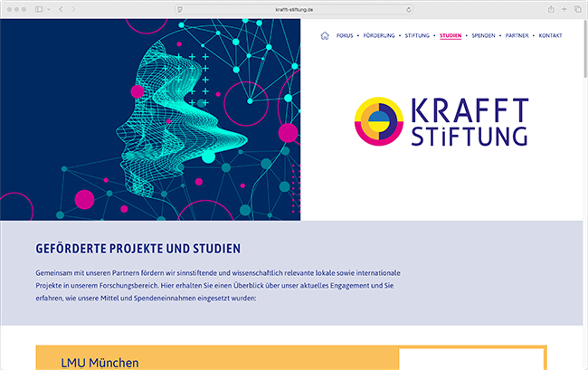Open the SPENDEN navigation link
This screenshot has width=588, height=370.
pos(483,35)
